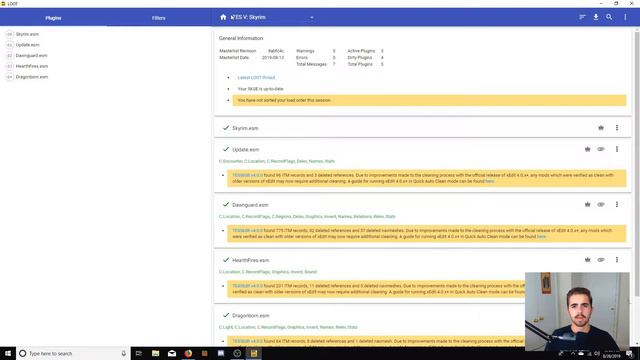
Task: Click the Skyrim.esm card title
Action: [245, 128]
